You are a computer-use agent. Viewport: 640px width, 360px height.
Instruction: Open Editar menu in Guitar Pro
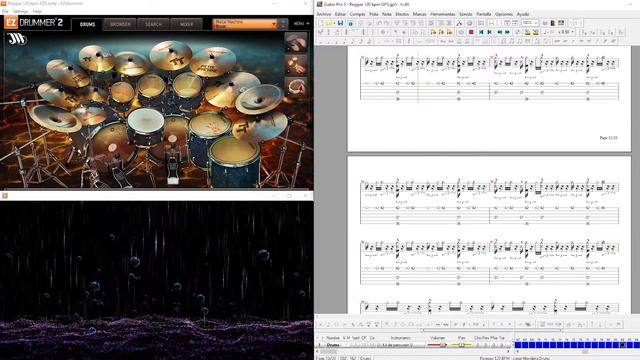click(340, 14)
